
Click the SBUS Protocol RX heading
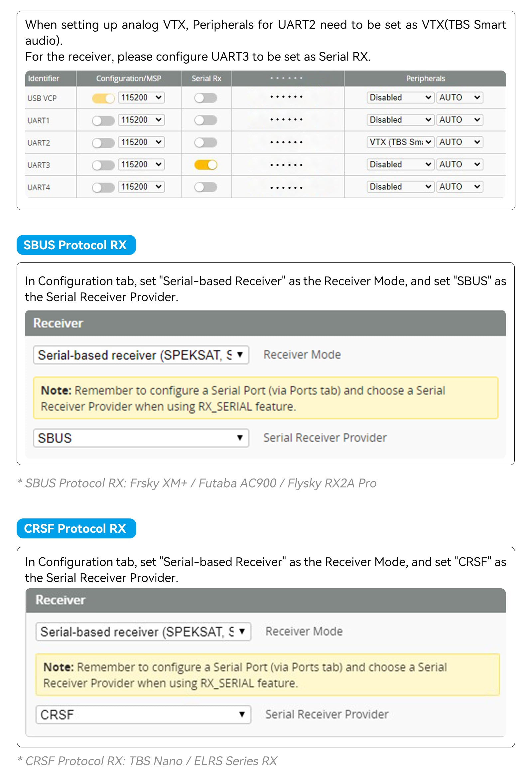76,245
